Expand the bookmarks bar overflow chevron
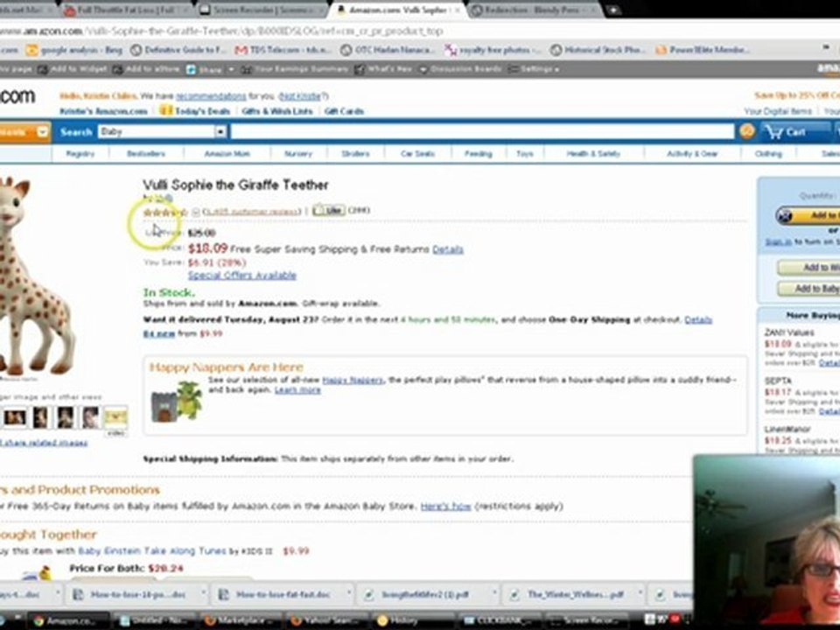The height and width of the screenshot is (630, 840). (826, 48)
